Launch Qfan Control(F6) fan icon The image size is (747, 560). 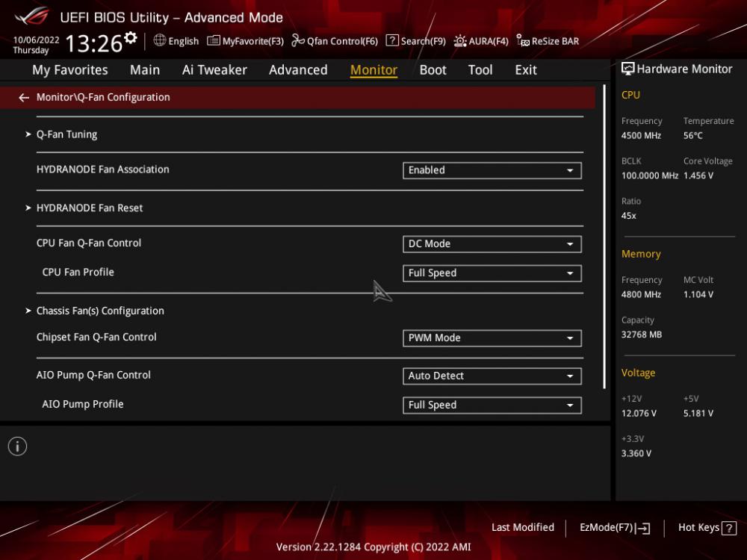pos(298,41)
